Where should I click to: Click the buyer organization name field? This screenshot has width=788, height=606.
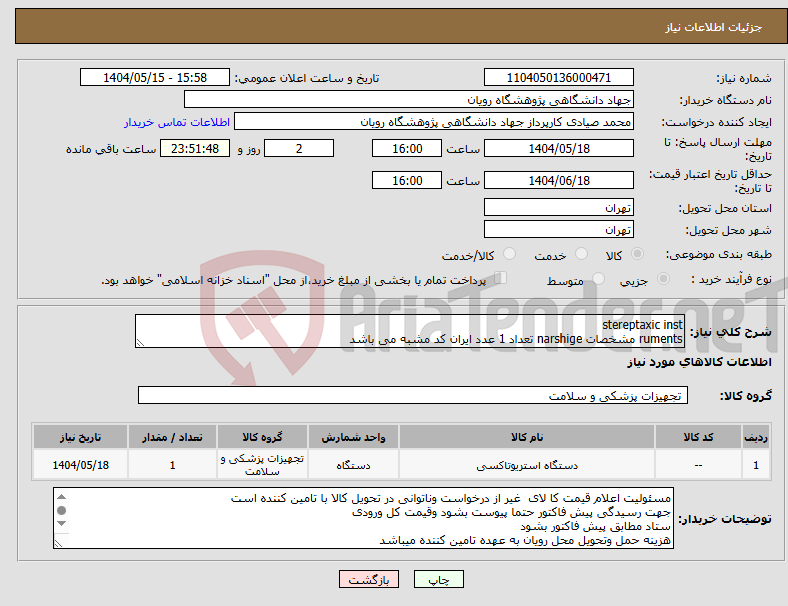pyautogui.click(x=409, y=99)
